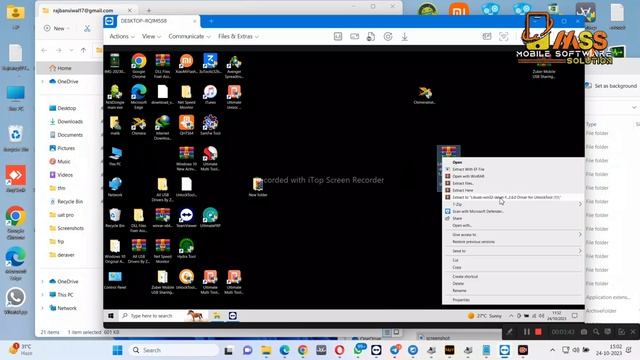Open Microsoft Edge shortcut on remote desktop
Viewport: 640px width, 360px height.
[139, 96]
